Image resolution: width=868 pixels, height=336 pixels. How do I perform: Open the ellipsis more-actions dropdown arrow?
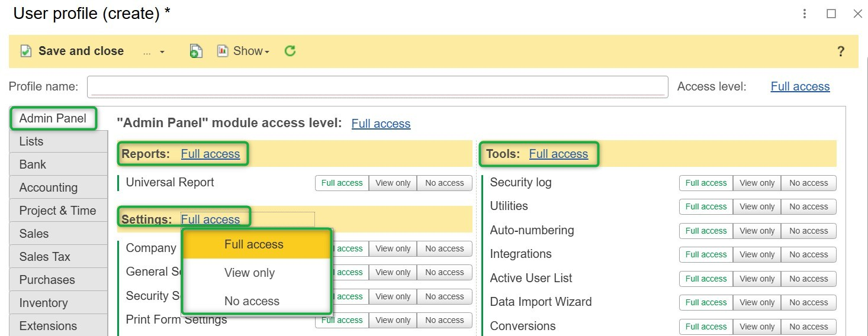[x=162, y=52]
